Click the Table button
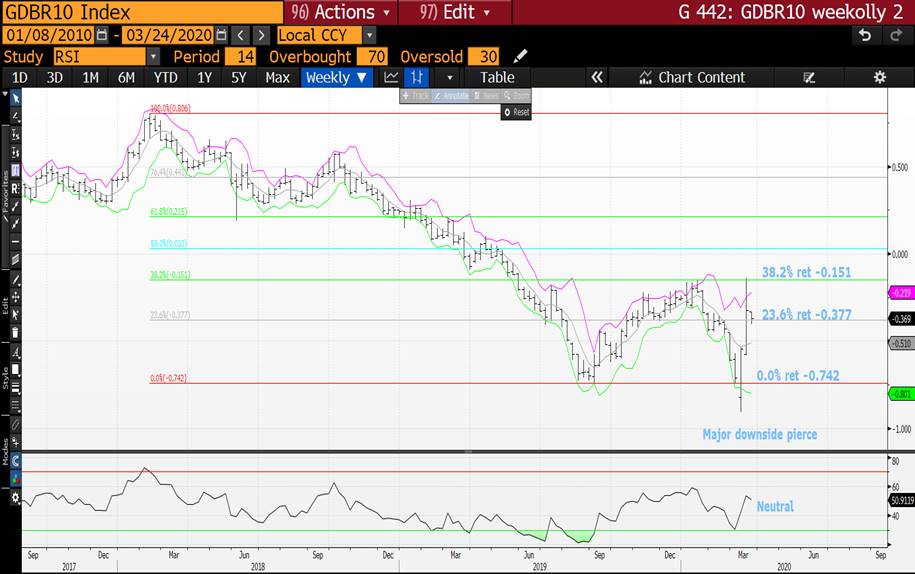 click(497, 77)
